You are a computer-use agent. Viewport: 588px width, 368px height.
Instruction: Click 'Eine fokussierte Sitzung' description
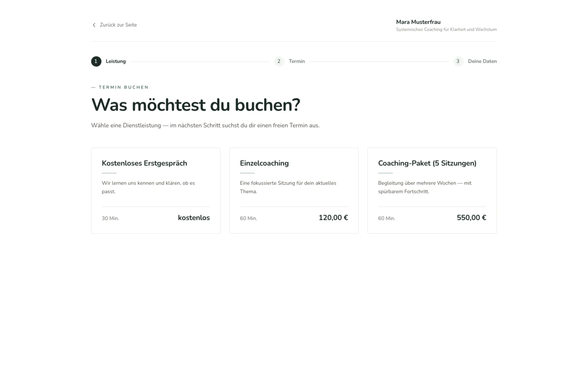tap(288, 187)
